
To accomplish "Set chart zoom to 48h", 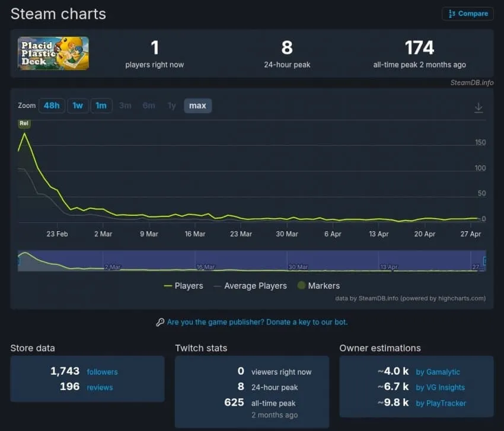I will pyautogui.click(x=52, y=106).
